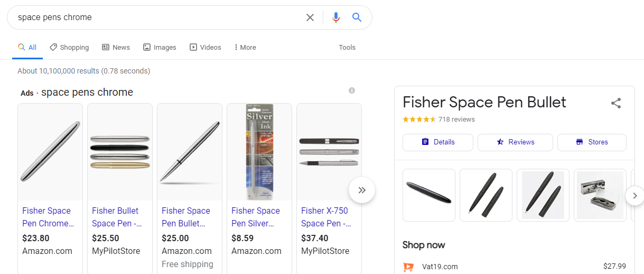Clear the search box with the X icon

310,17
